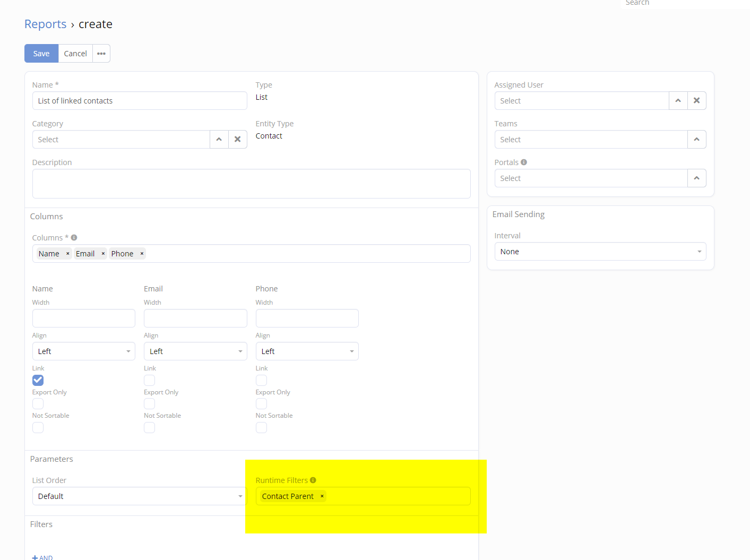Click the three-dots more actions button
The width and height of the screenshot is (750, 560).
tap(101, 54)
